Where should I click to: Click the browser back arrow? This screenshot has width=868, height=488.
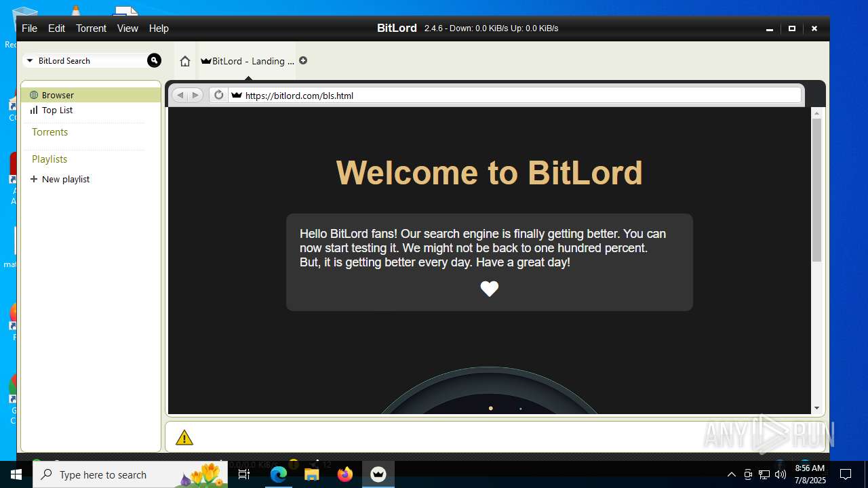[180, 96]
